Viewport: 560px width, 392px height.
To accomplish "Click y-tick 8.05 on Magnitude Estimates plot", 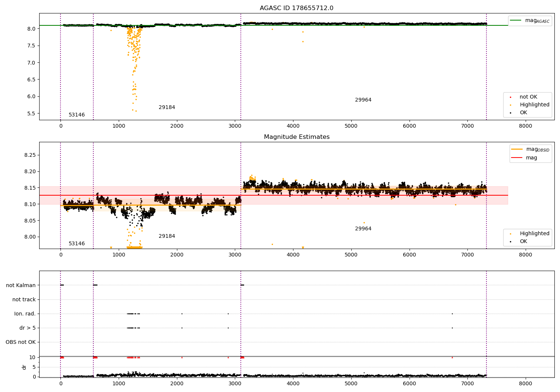I will point(30,221).
